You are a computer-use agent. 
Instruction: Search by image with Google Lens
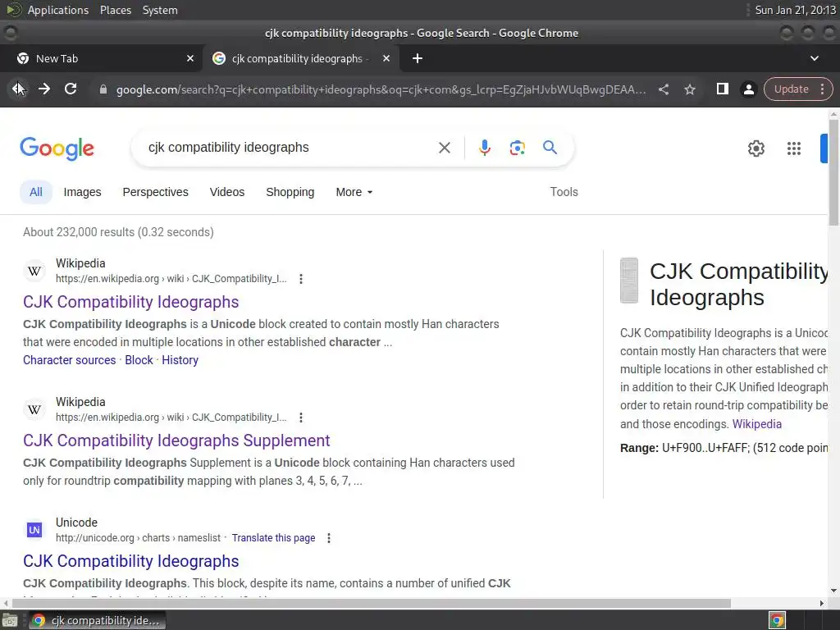pos(517,148)
